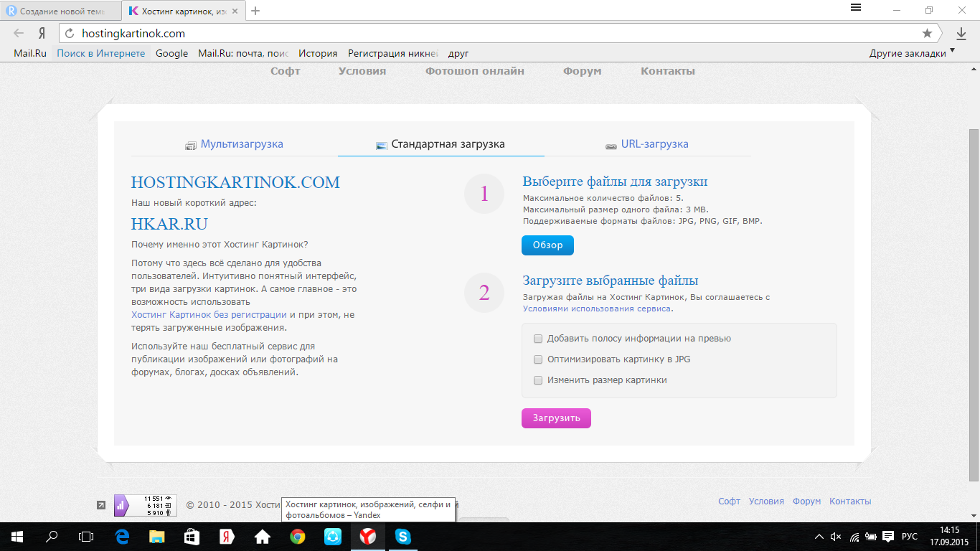Go to Форум in top navigation
Viewport: 980px width, 551px height.
pyautogui.click(x=582, y=71)
